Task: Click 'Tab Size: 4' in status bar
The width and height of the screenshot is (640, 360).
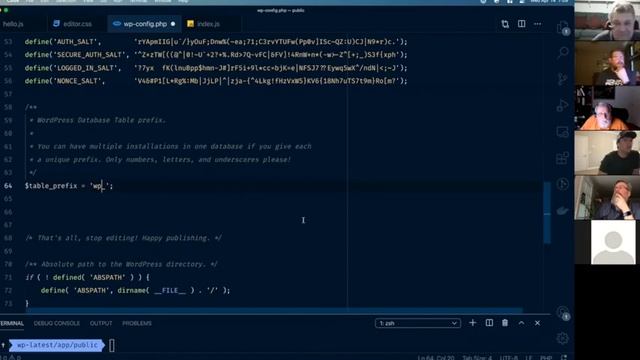Action: coord(477,358)
